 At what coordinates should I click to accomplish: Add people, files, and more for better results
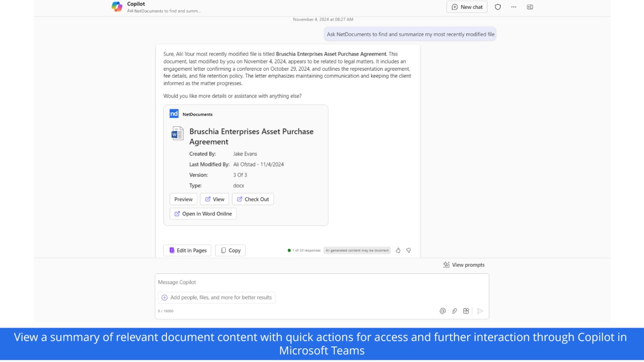pyautogui.click(x=217, y=297)
